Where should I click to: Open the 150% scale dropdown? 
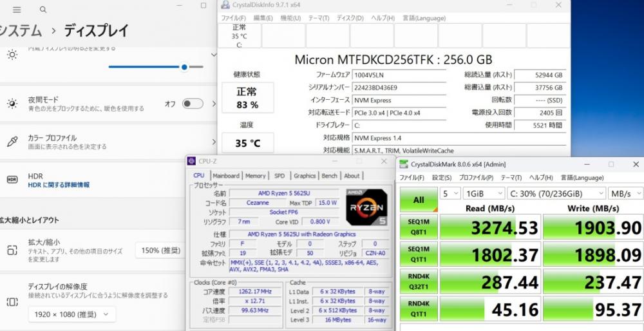click(161, 250)
